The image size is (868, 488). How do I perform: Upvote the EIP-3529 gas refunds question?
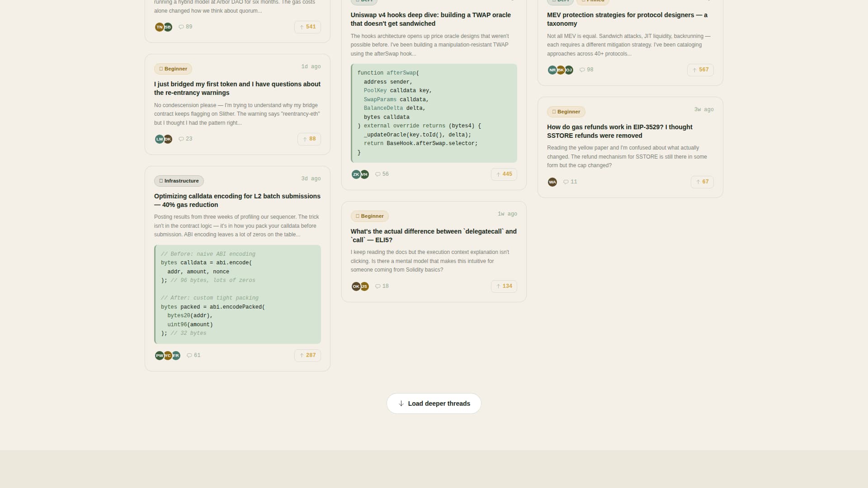[702, 182]
